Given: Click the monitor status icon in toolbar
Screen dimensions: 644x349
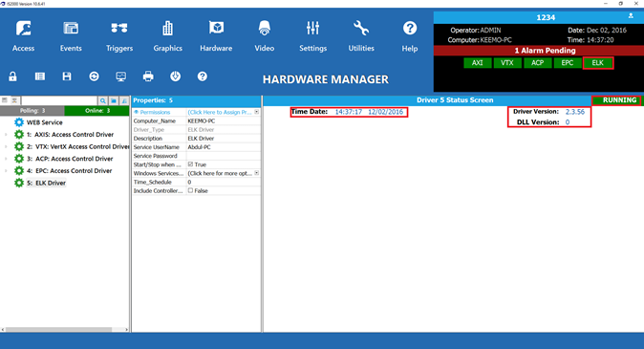Looking at the screenshot, I should (x=121, y=76).
